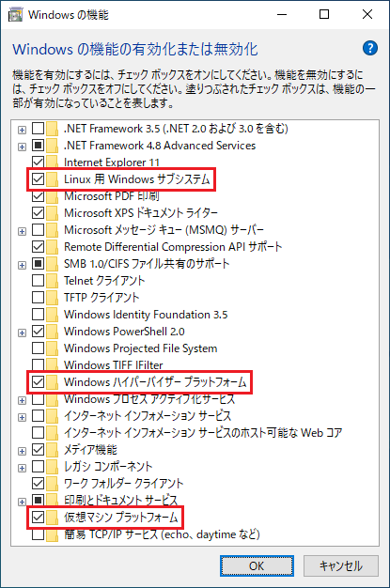Click folder icon beside Internet Explorer 11
This screenshot has width=390, height=588.
point(53,162)
